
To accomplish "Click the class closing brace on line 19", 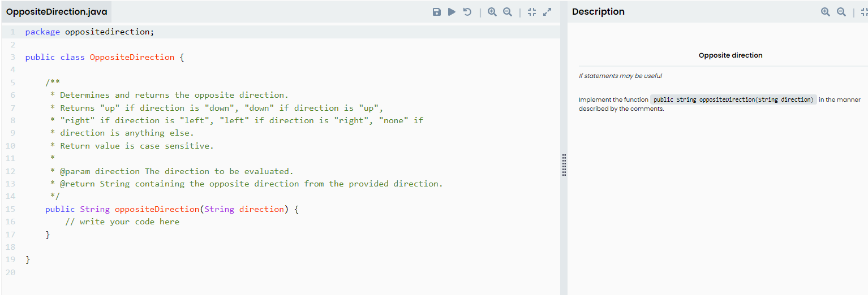I will 28,260.
